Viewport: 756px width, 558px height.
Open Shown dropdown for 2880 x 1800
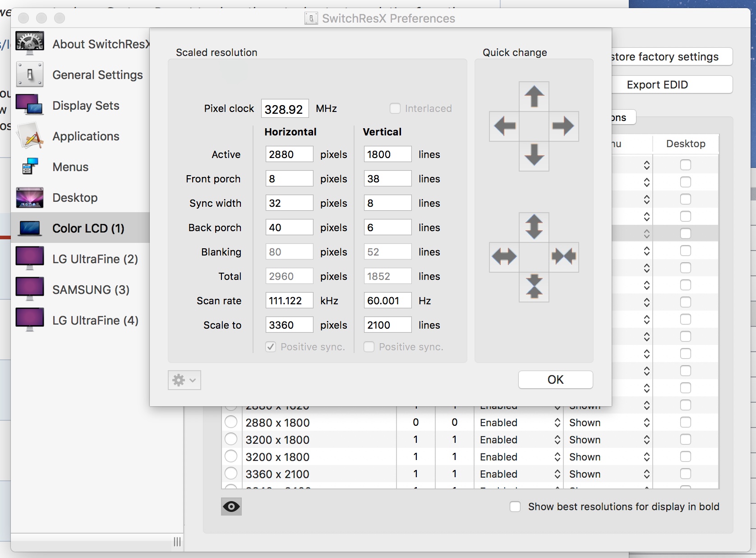pos(609,423)
